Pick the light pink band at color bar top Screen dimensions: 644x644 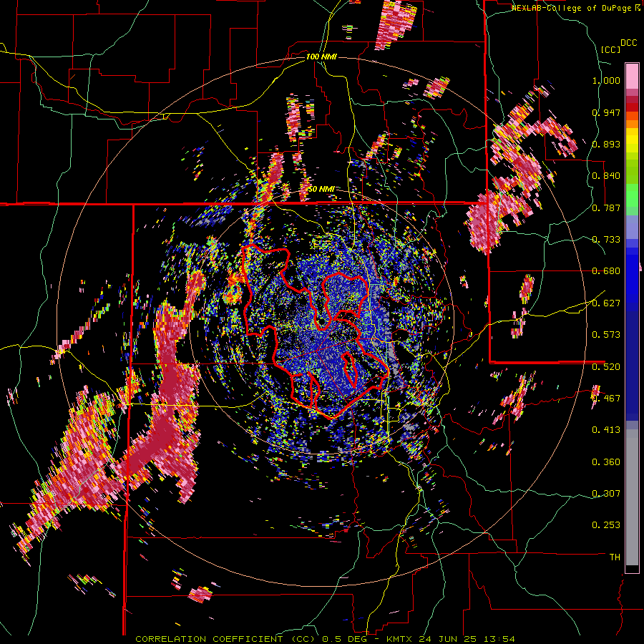pos(632,77)
